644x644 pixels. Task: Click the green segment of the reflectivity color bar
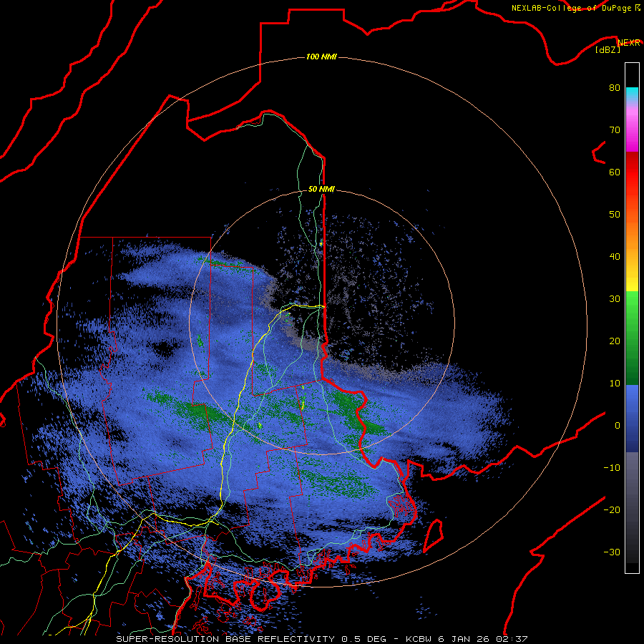(632, 338)
